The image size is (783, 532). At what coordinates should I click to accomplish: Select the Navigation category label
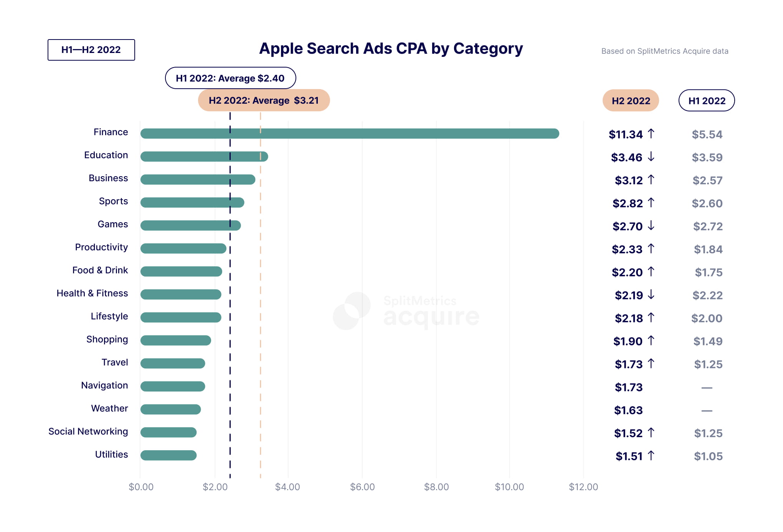(x=104, y=385)
